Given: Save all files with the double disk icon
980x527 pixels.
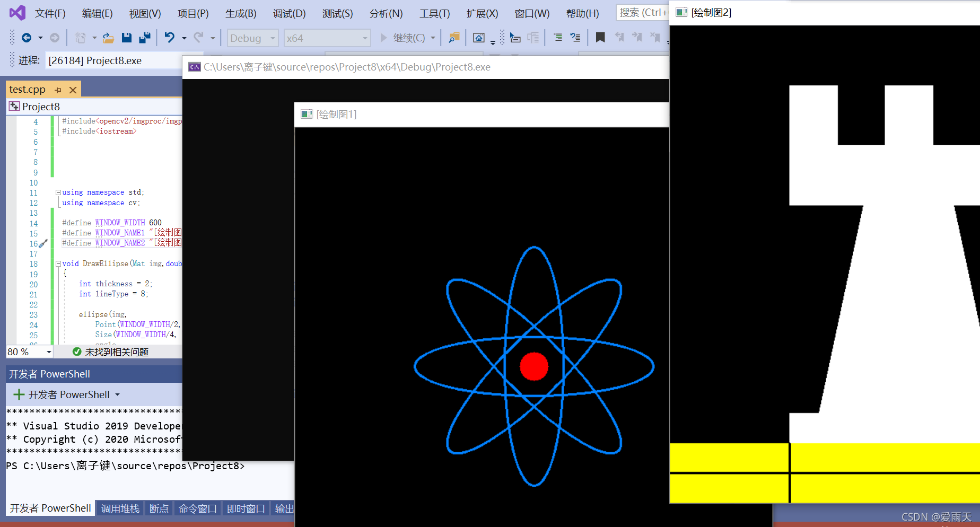Looking at the screenshot, I should click(144, 38).
